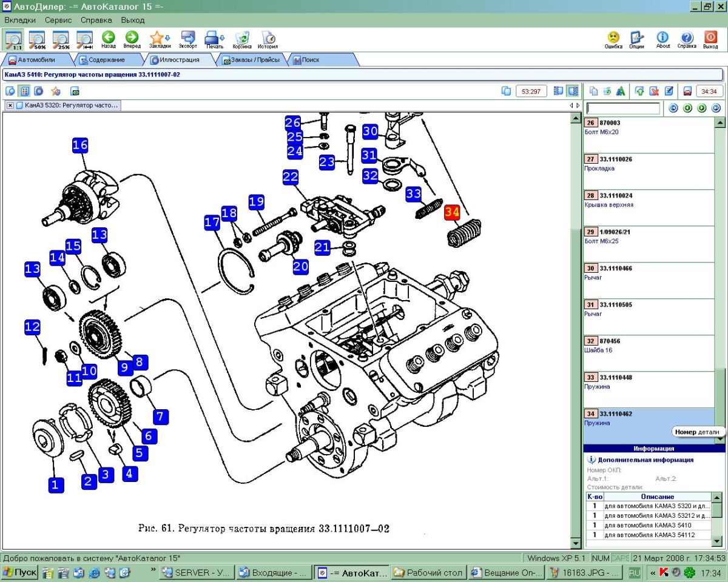Close the КамАЗ 5320 illustration document tab
This screenshot has height=582, width=728.
click(x=10, y=105)
